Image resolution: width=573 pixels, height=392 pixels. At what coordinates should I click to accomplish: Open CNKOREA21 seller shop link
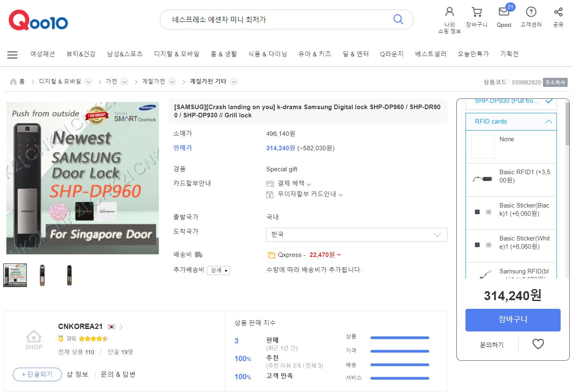tap(80, 327)
